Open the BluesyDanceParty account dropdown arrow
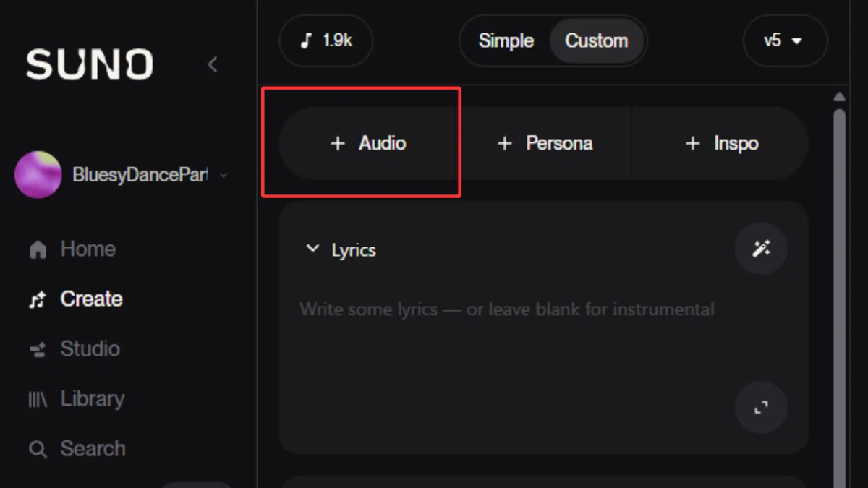 tap(223, 175)
